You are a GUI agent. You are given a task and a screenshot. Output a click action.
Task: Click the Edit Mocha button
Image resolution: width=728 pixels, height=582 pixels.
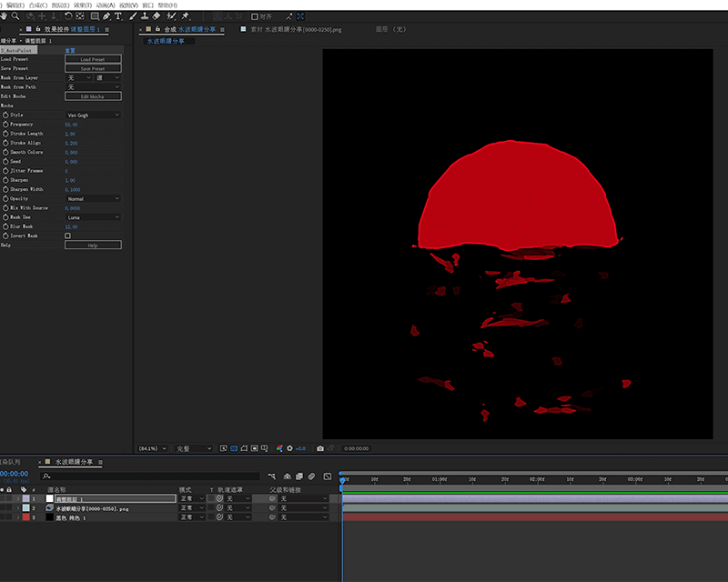click(93, 96)
